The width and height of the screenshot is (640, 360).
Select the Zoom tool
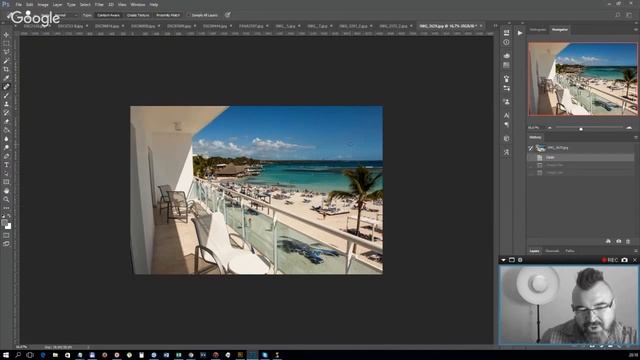6,199
